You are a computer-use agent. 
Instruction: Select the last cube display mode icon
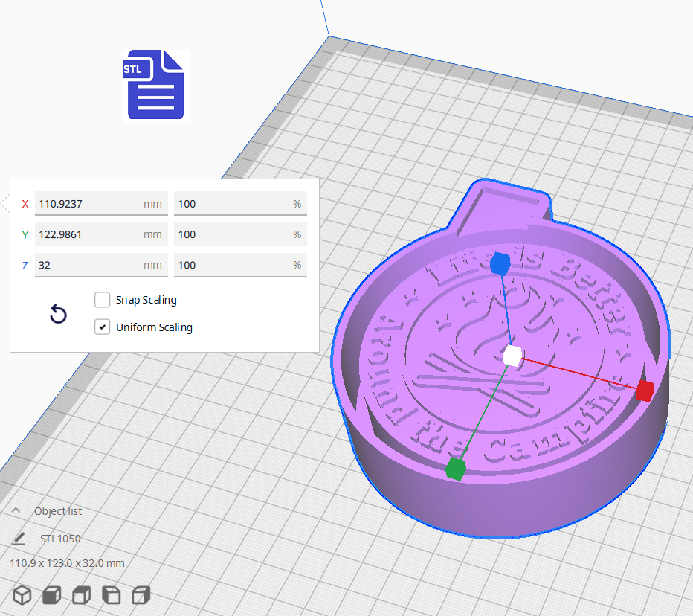coord(141,595)
